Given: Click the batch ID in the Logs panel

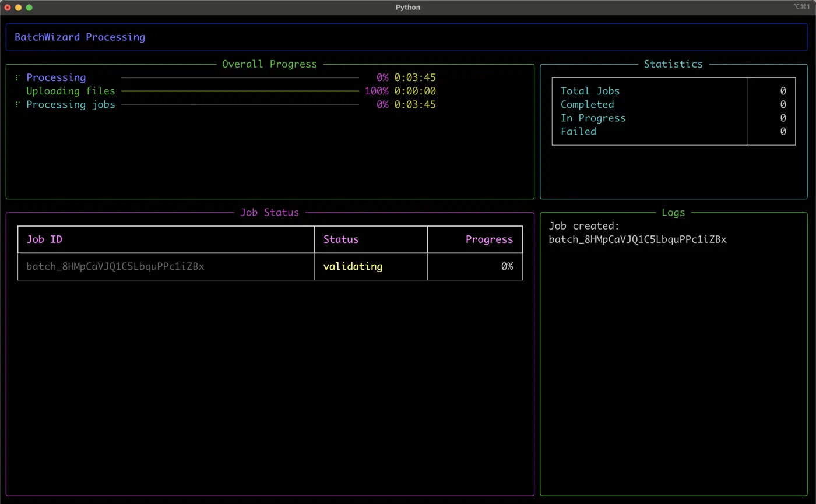Looking at the screenshot, I should 638,239.
